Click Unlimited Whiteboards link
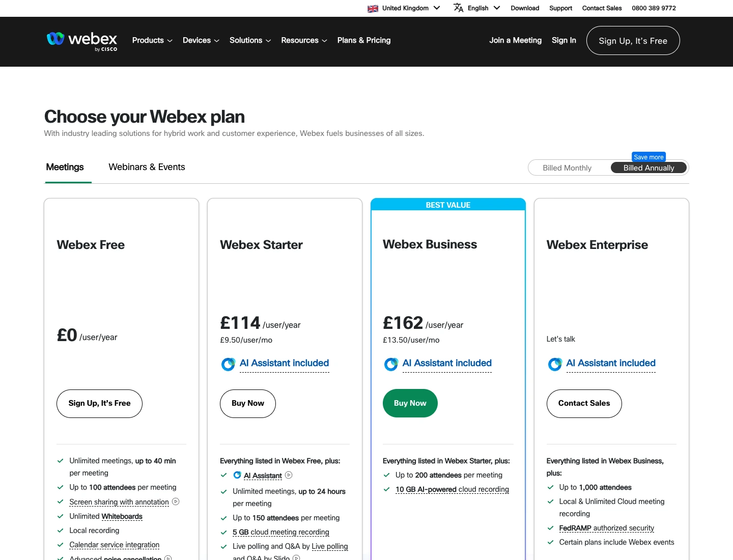Viewport: 733px width, 560px height. point(122,516)
